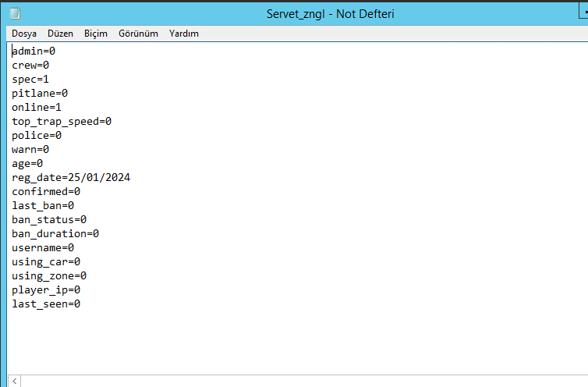Click the window title Servet_zngl - Not Defteri
Image resolution: width=588 pixels, height=387 pixels.
(x=331, y=14)
